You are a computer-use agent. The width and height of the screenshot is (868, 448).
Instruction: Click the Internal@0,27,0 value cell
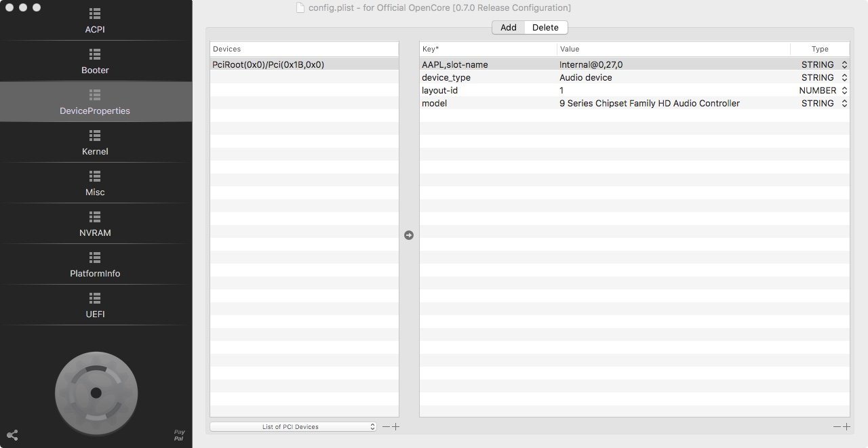pos(673,64)
